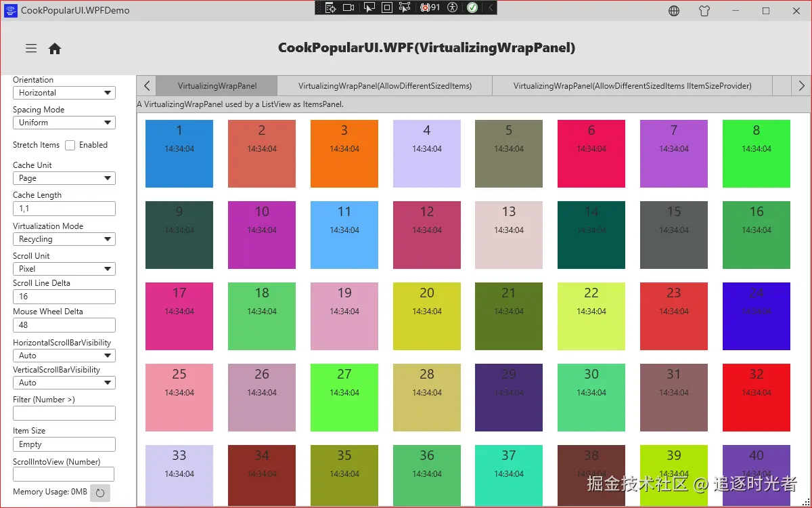Click the camera icon in debug toolbar
The height and width of the screenshot is (508, 812).
348,7
